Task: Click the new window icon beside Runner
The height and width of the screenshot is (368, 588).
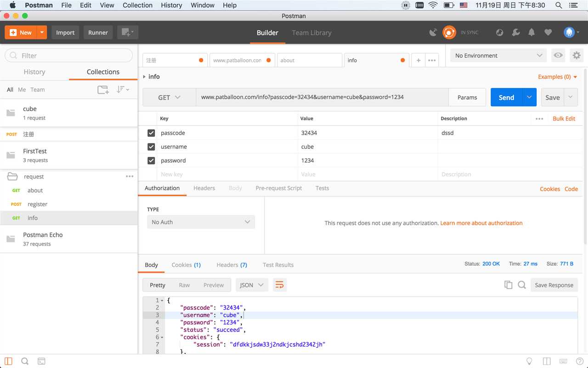Action: point(128,32)
